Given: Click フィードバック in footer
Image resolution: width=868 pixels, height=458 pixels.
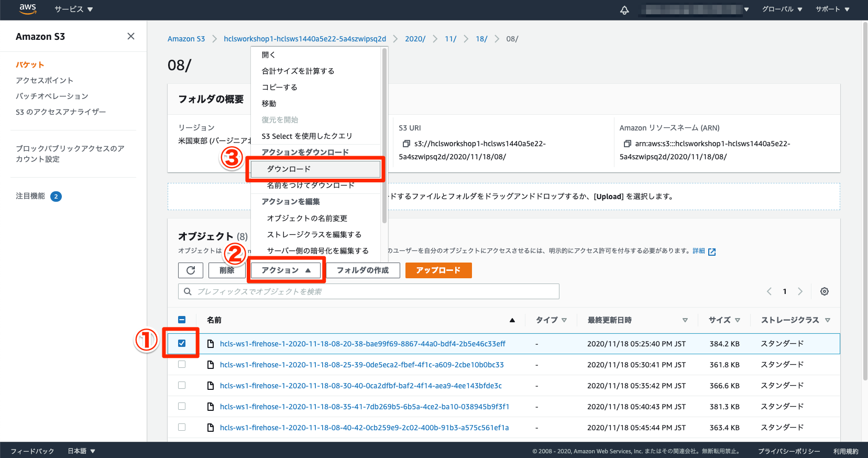Looking at the screenshot, I should 32,451.
